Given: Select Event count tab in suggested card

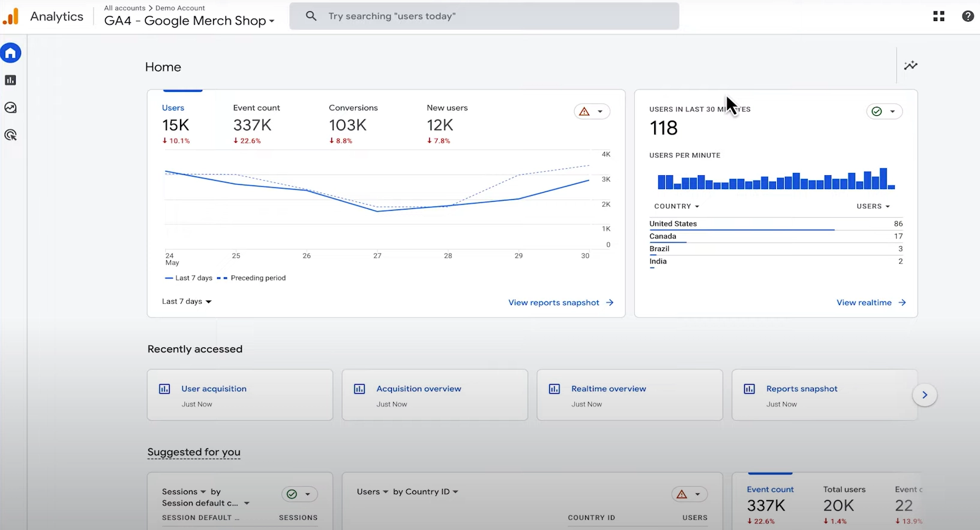Looking at the screenshot, I should 770,505.
